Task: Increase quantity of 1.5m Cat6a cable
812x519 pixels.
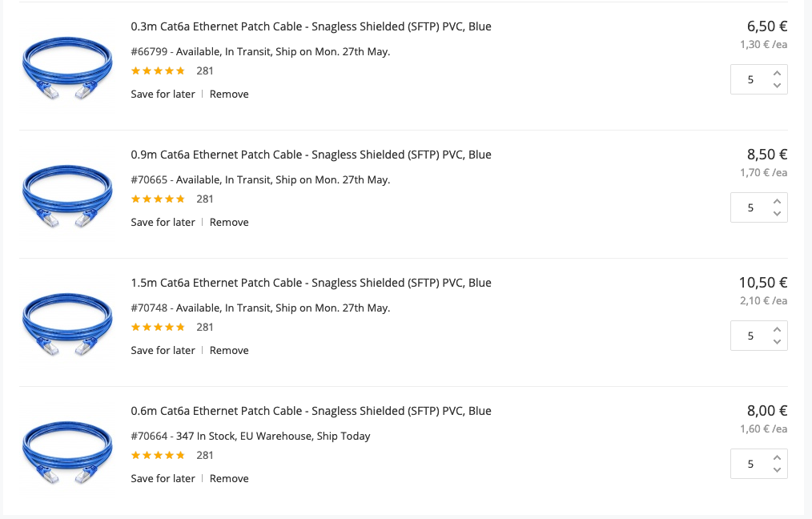Action: point(777,329)
